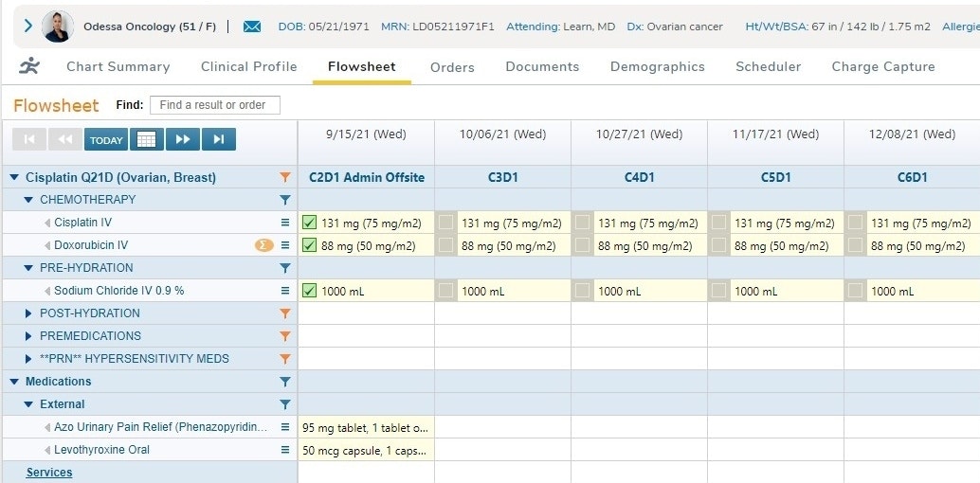Switch to the Orders tab

pos(452,67)
